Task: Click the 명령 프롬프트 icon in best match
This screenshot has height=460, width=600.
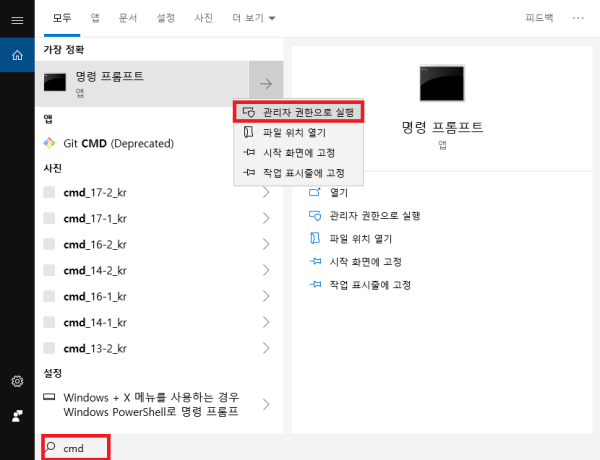Action: click(55, 83)
